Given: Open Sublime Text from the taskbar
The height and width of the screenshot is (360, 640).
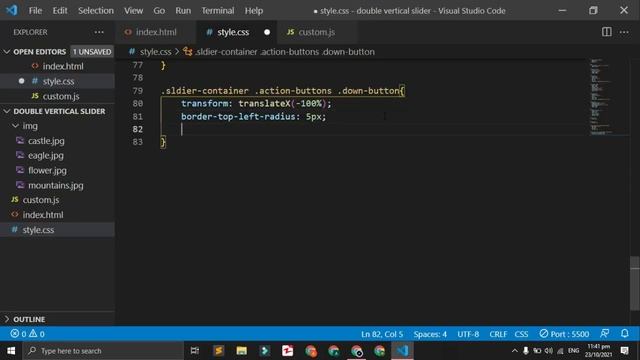Looking at the screenshot, I should coord(218,351).
